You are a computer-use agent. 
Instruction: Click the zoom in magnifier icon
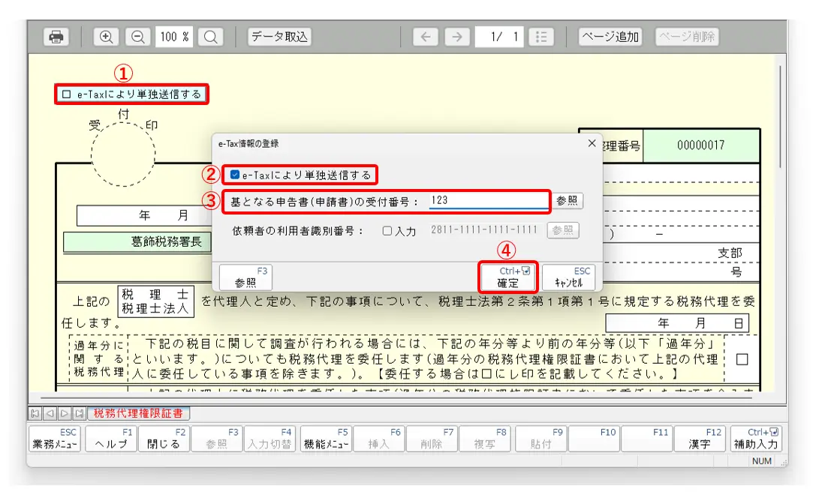coord(107,37)
